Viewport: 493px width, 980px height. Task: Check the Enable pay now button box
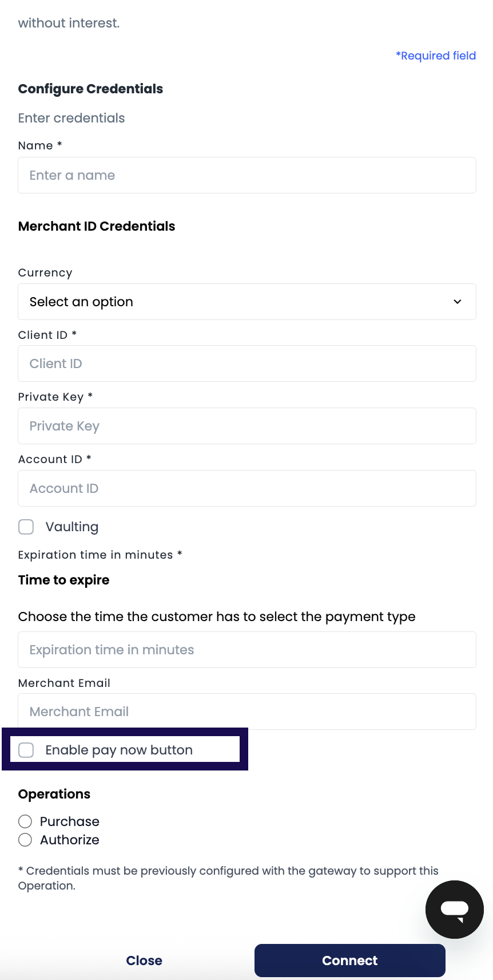click(x=26, y=750)
